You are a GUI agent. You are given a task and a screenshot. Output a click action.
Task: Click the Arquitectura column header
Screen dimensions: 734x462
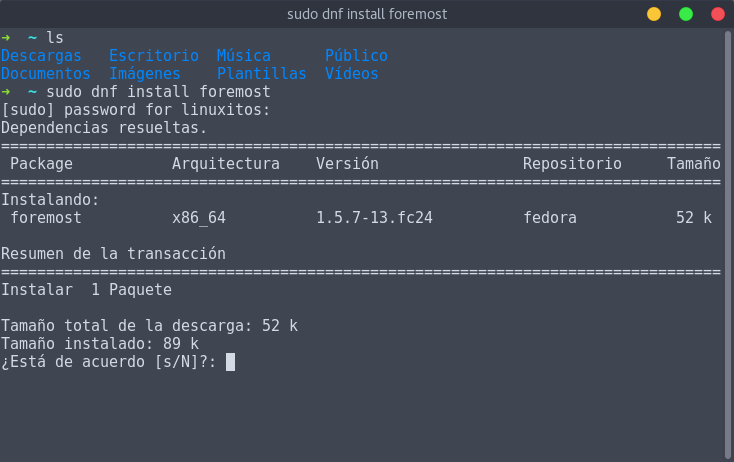(x=225, y=164)
